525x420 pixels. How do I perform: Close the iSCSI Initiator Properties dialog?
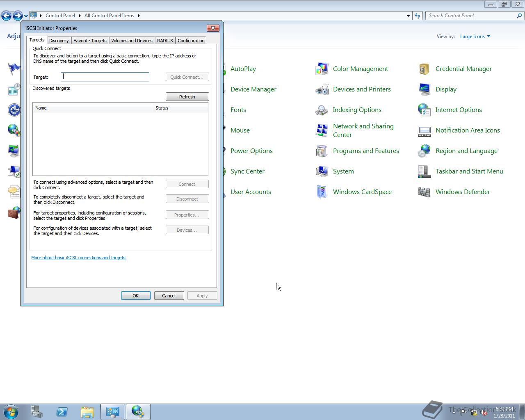click(x=213, y=28)
